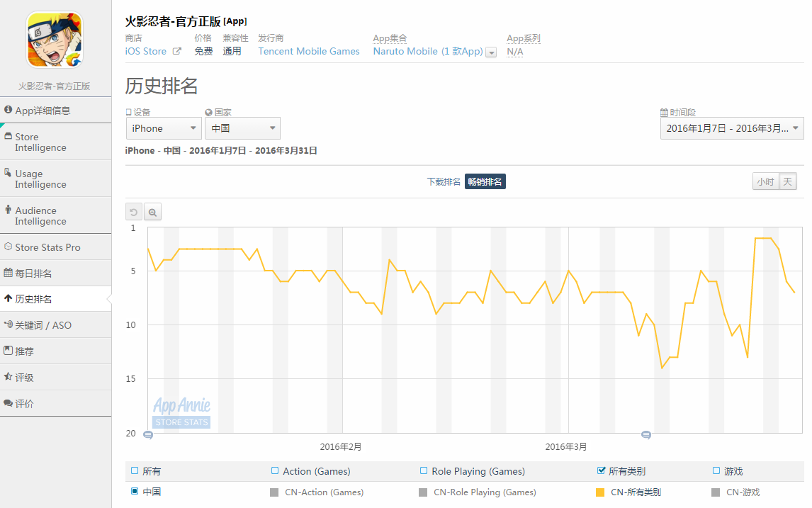Switch granularity to 天
This screenshot has width=812, height=508.
click(x=788, y=182)
